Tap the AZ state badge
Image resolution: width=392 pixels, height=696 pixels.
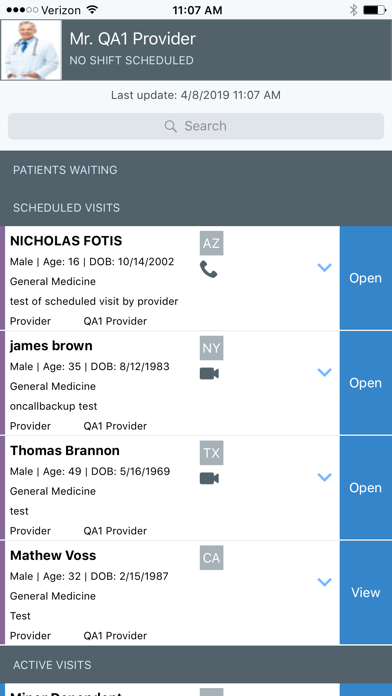coord(211,243)
